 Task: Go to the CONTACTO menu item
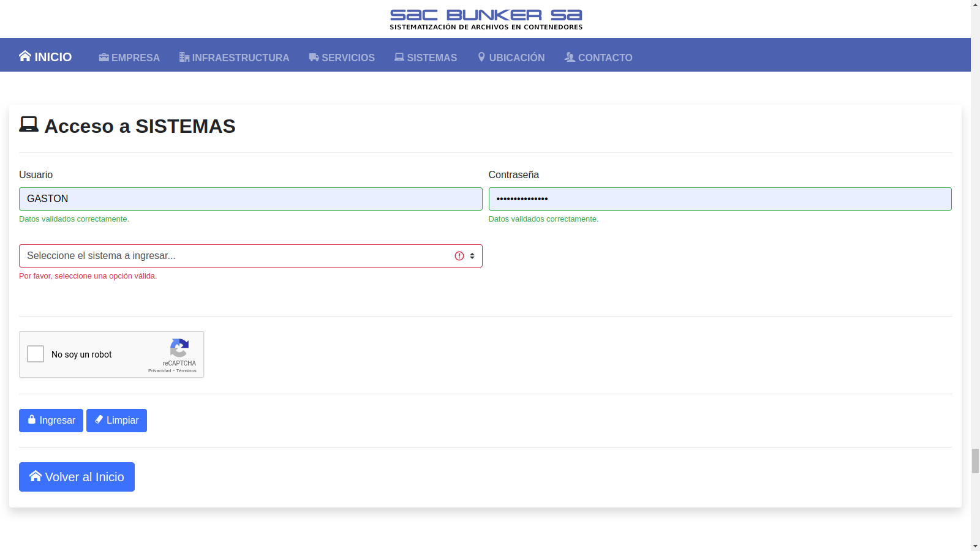click(x=605, y=58)
